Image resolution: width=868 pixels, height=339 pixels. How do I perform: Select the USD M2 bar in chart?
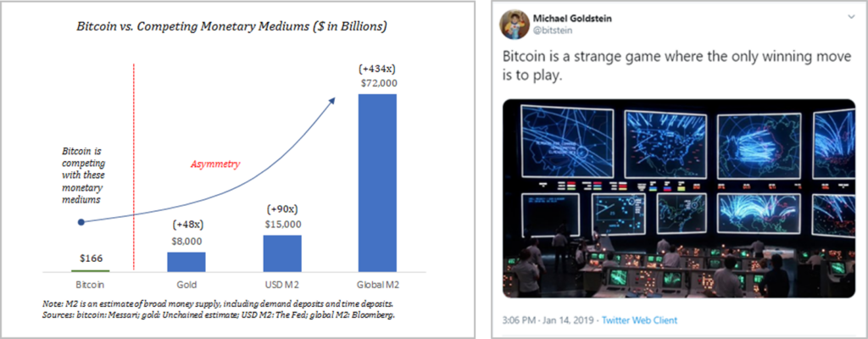282,253
